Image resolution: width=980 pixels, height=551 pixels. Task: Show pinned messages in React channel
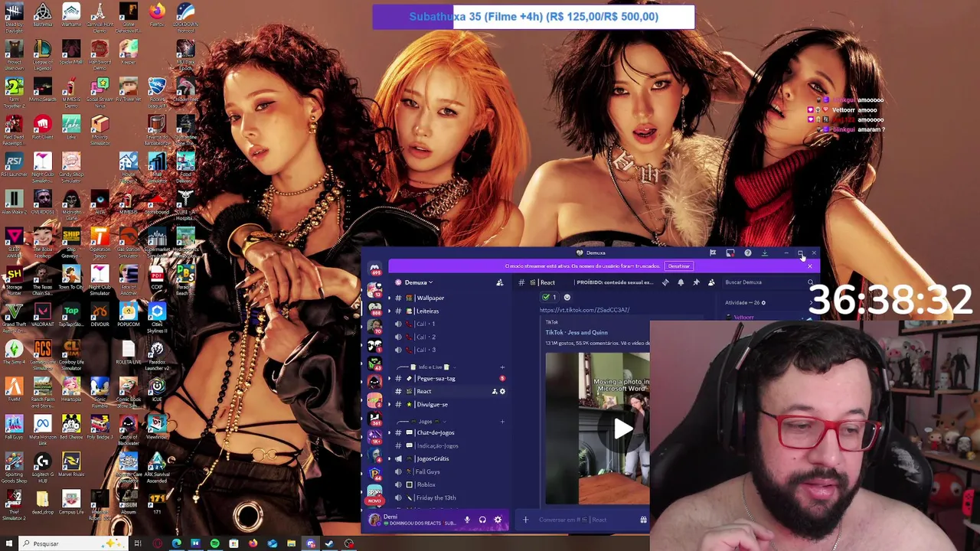pyautogui.click(x=695, y=282)
